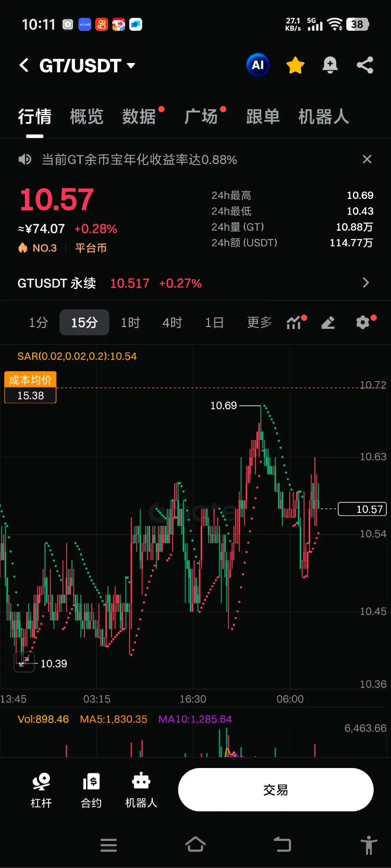The height and width of the screenshot is (868, 391).
Task: Tap the 24h量 10.88万 value
Action: [x=355, y=227]
